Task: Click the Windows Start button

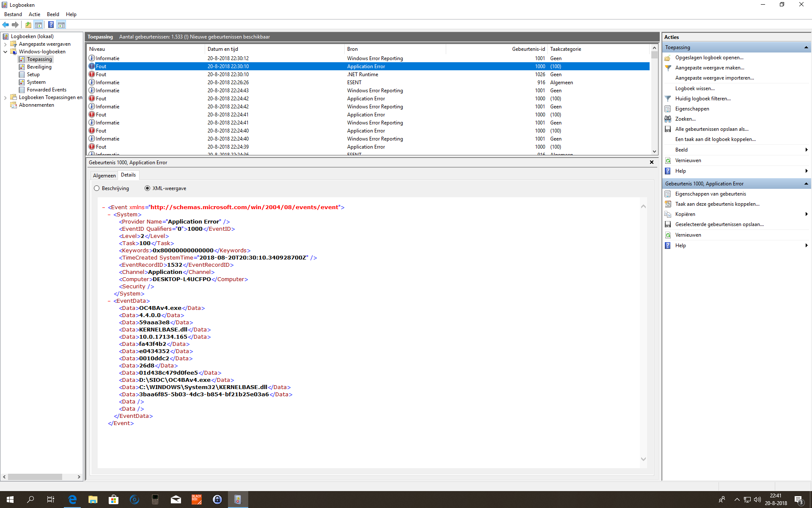Action: tap(10, 500)
